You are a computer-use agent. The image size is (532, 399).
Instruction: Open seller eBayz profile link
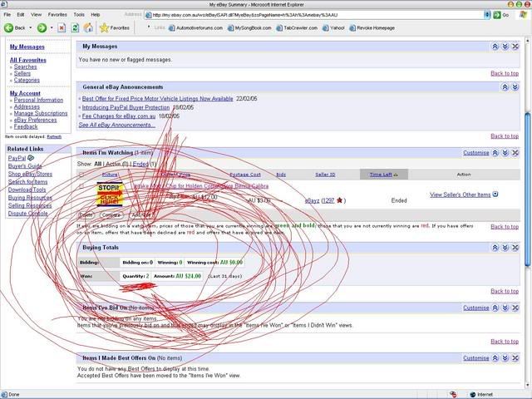(313, 200)
